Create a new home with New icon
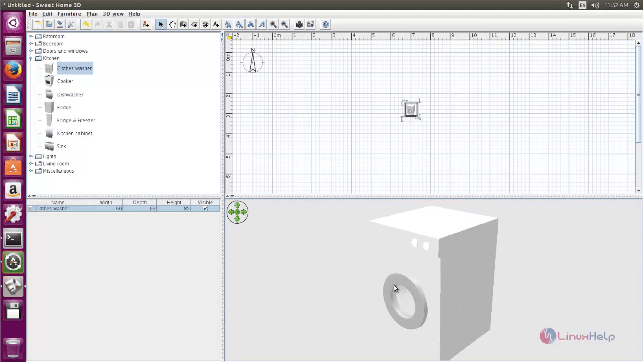644x362 pixels. pos(38,24)
